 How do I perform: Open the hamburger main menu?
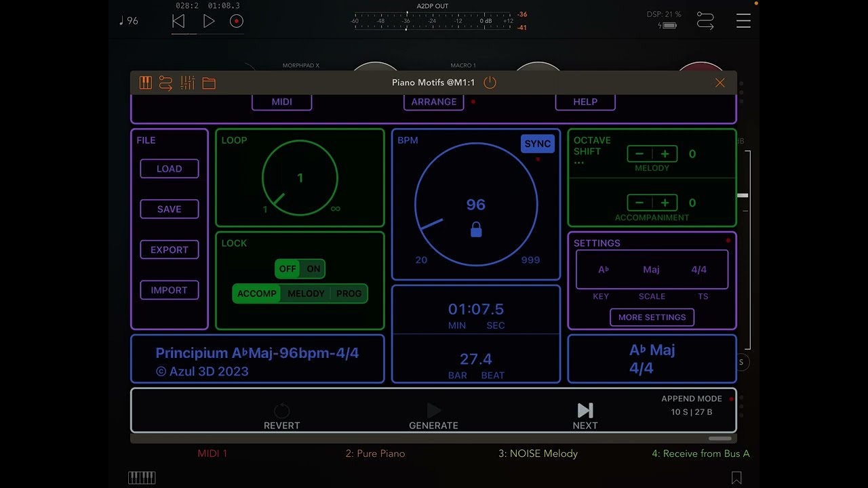coord(743,21)
